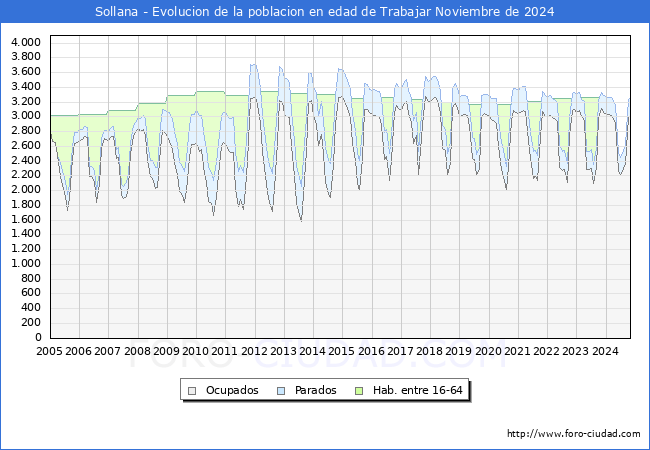Viewport: 650px width, 450px height.
Task: Click the Ocupados legend label
Action: click(x=232, y=390)
